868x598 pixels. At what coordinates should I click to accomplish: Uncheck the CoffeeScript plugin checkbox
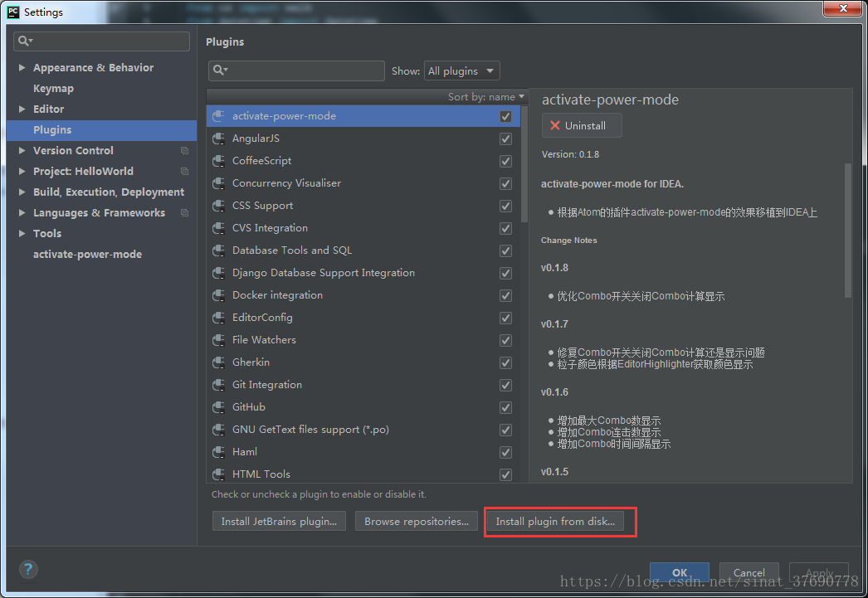(505, 161)
